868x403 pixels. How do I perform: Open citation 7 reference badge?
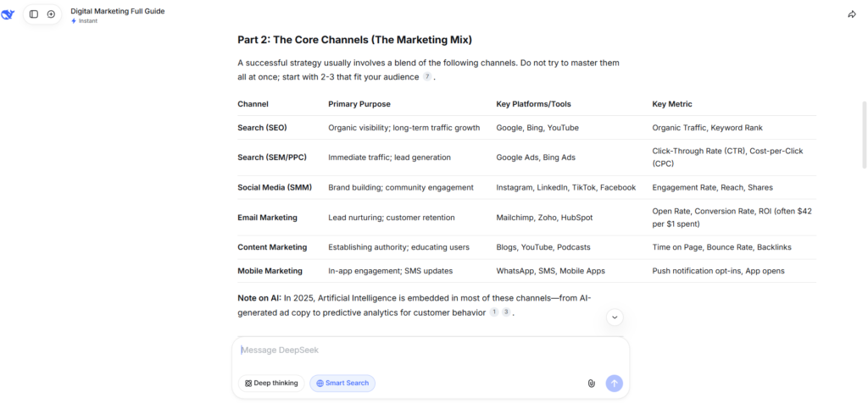coord(427,77)
